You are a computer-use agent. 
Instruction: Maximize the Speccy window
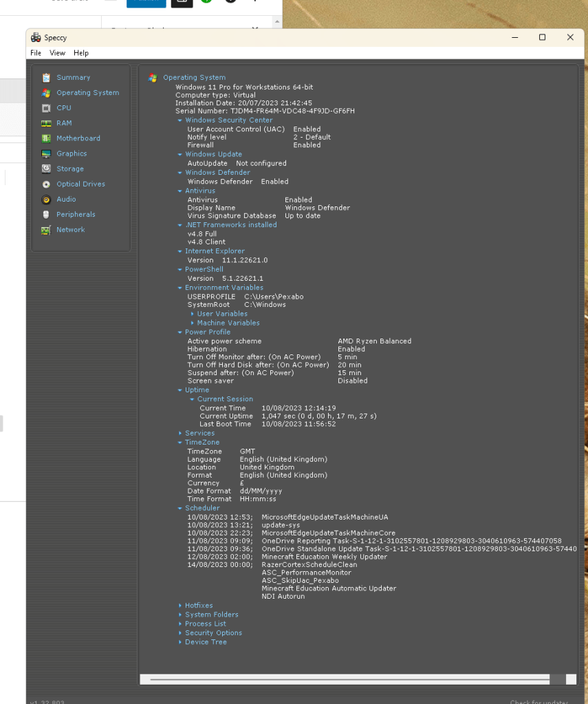(x=542, y=37)
